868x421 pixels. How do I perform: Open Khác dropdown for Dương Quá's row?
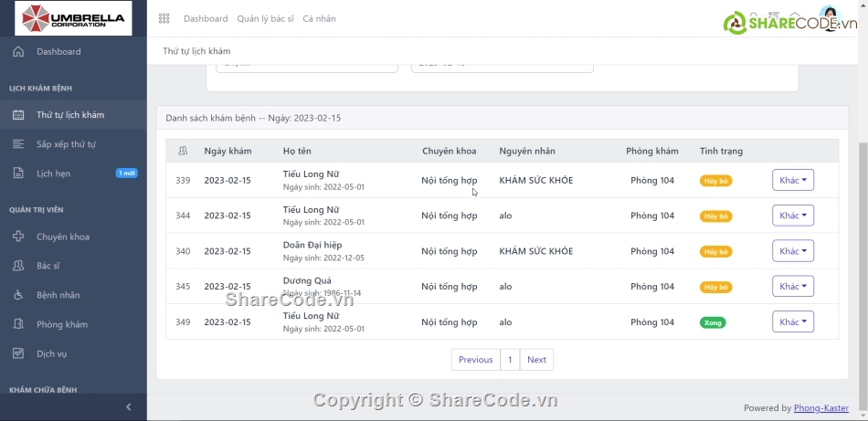(792, 287)
